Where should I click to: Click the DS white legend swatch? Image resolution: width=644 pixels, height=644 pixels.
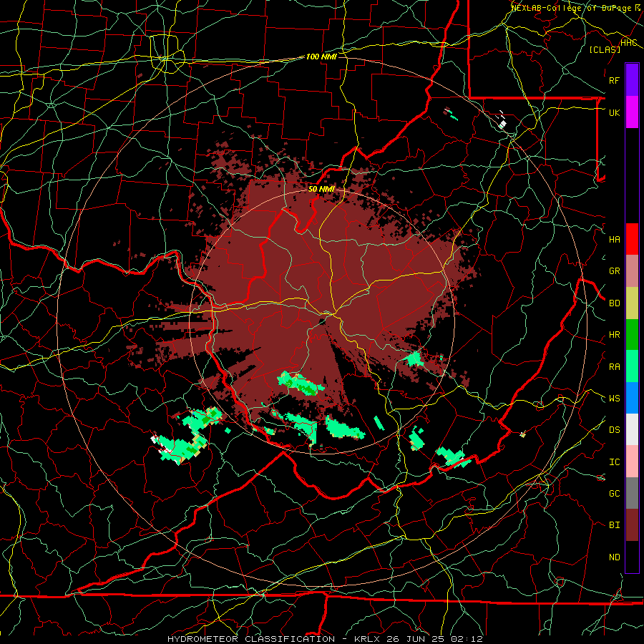(x=632, y=429)
